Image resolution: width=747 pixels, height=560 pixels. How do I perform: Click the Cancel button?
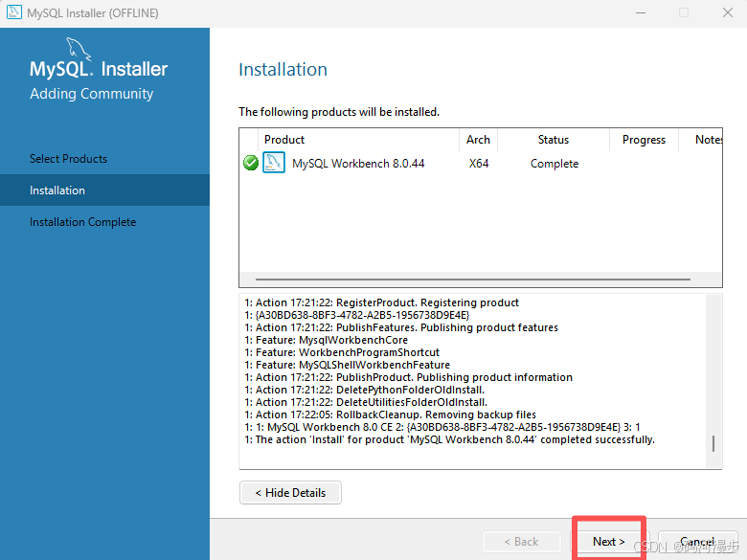click(697, 542)
